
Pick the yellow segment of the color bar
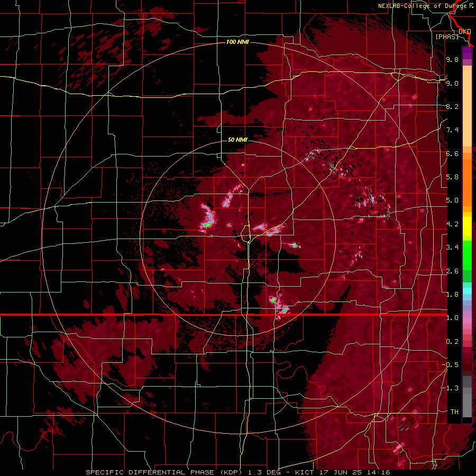pyautogui.click(x=467, y=226)
